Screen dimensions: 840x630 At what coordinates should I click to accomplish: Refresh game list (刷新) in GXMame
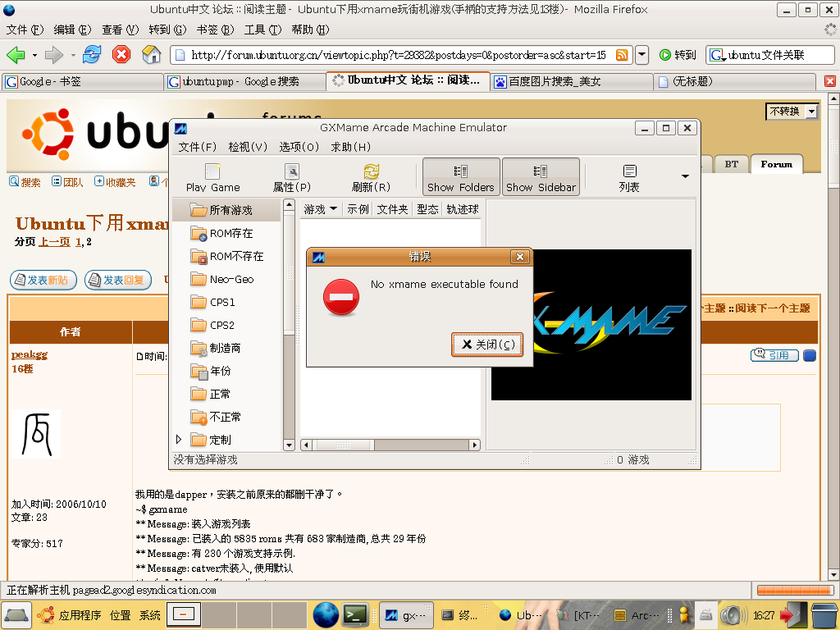coord(371,177)
